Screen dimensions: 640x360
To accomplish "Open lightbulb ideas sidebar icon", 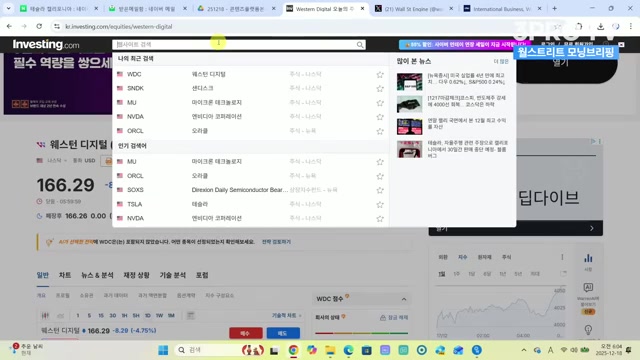I will tap(588, 329).
